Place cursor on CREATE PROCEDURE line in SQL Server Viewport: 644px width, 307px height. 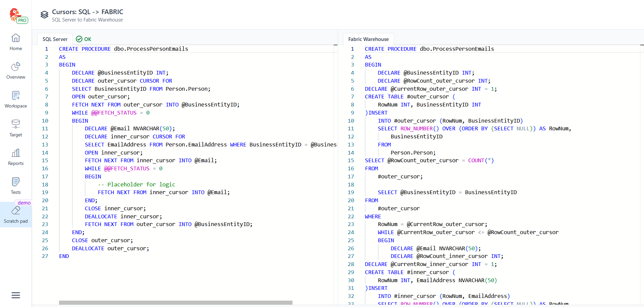[x=123, y=49]
